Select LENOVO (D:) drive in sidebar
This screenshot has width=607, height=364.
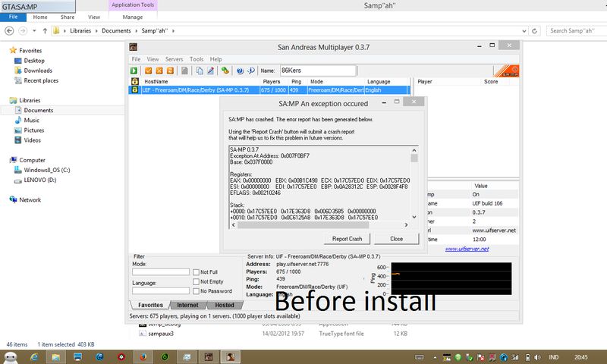40,180
